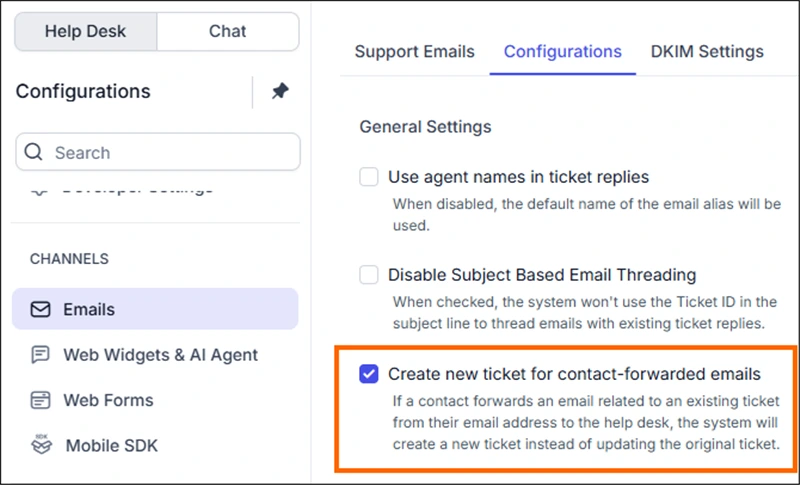800x485 pixels.
Task: Switch to the Support Emails tab
Action: coord(414,52)
